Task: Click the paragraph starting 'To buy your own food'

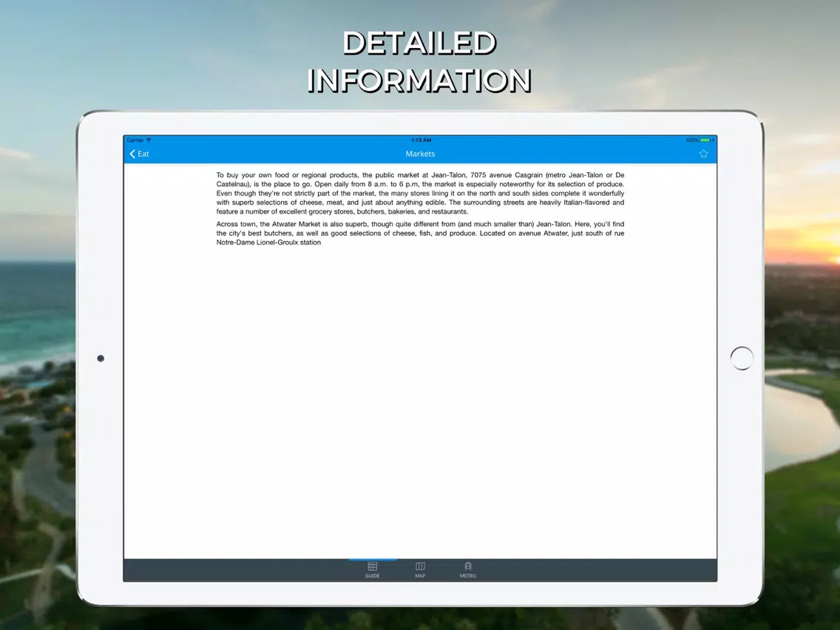Action: pos(420,193)
